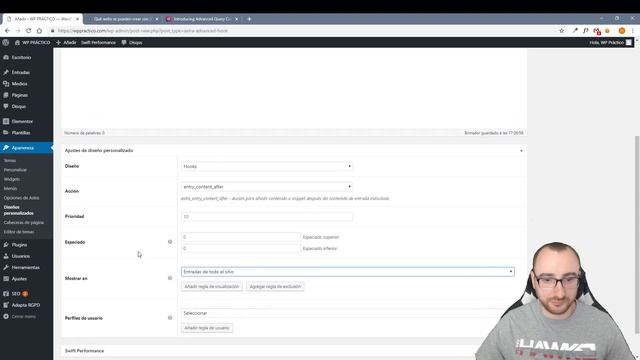Open Disqus in the admin bar
Image resolution: width=640 pixels, height=360 pixels.
click(132, 42)
